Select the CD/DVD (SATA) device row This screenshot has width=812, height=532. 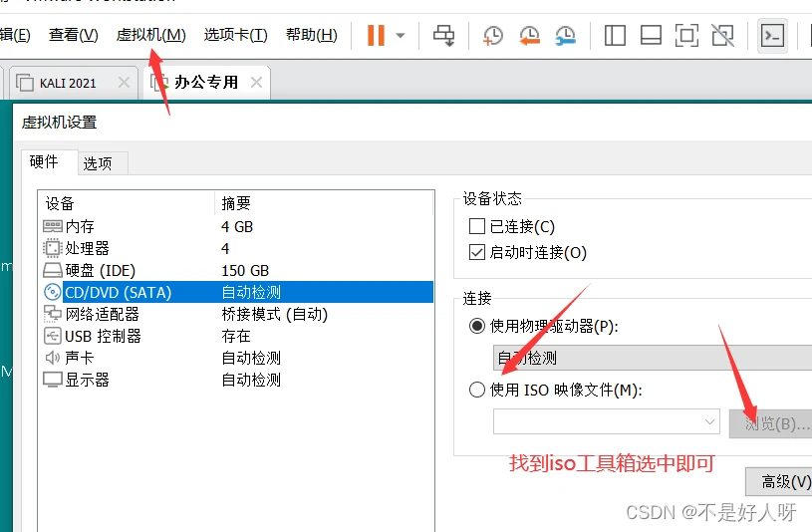[236, 292]
